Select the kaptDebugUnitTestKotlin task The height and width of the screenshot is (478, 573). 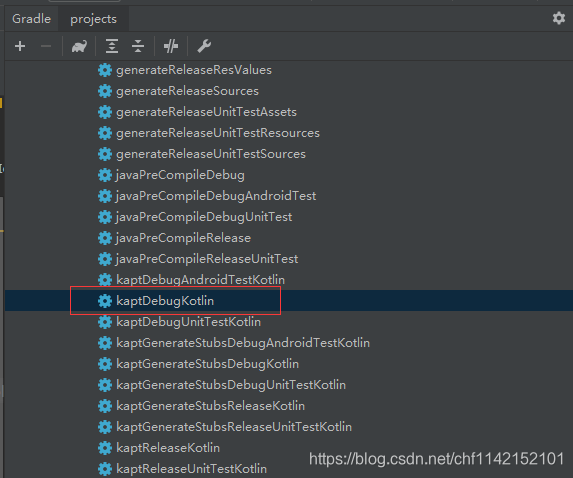[189, 322]
